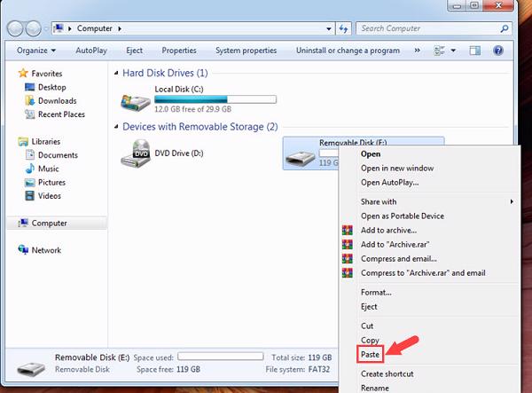Select the DVD Drive (D:) icon
The height and width of the screenshot is (393, 532).
click(135, 153)
